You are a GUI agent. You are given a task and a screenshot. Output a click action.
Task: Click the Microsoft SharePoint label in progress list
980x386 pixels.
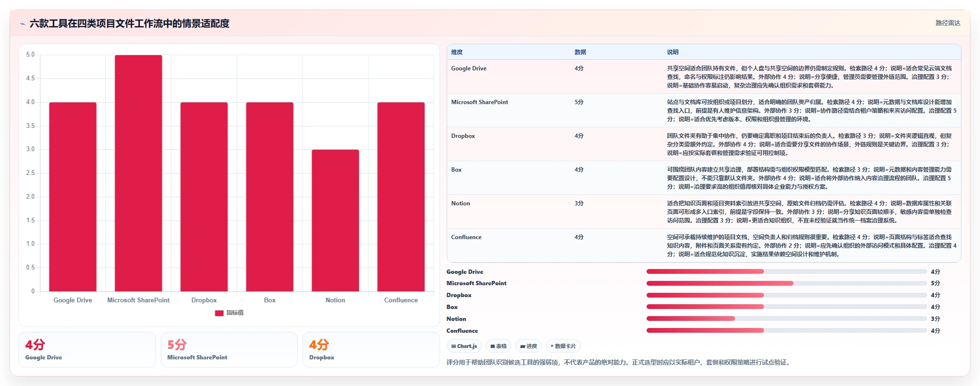pyautogui.click(x=476, y=283)
